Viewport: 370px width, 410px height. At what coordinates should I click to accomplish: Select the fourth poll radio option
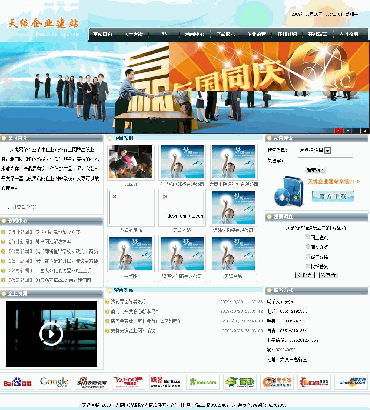click(308, 266)
